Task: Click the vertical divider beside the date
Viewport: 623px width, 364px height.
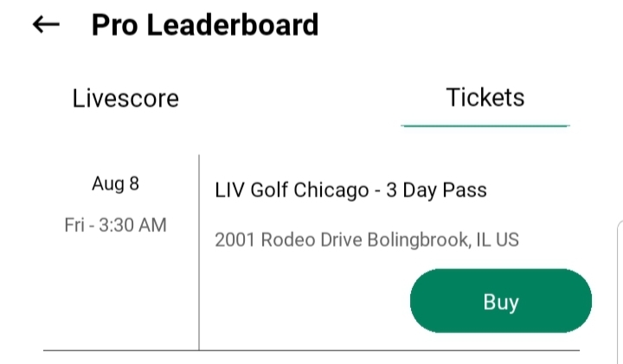Action: tap(199, 251)
